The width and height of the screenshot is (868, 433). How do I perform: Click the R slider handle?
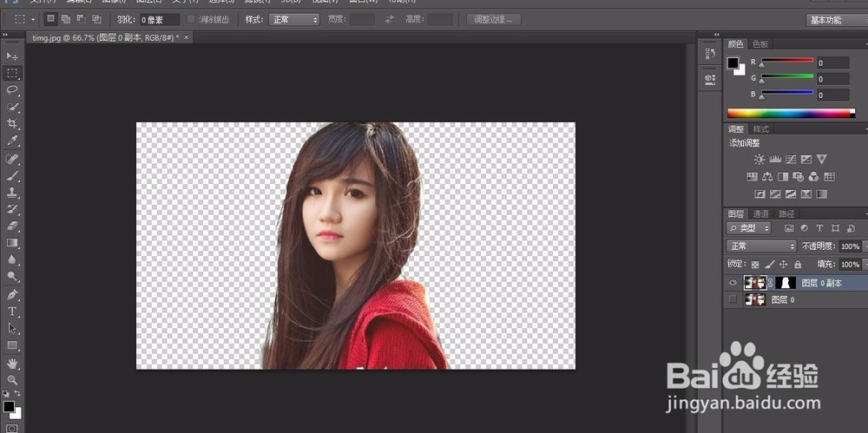click(762, 65)
